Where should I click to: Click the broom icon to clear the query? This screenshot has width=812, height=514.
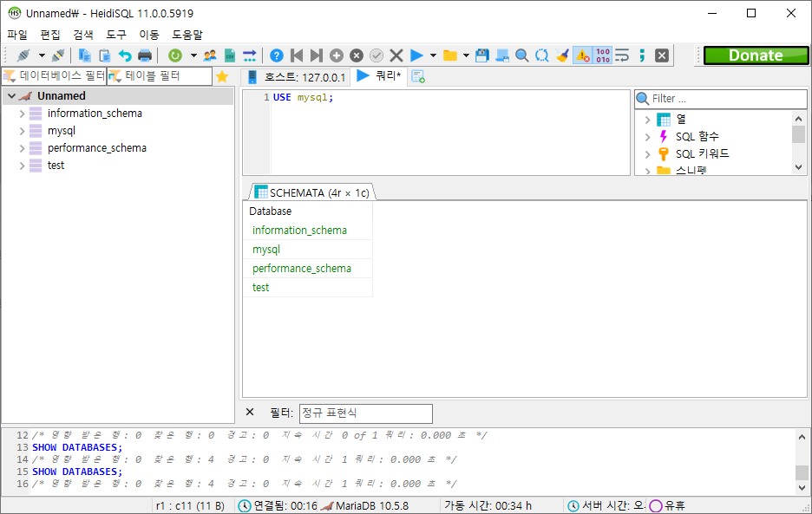coord(562,55)
